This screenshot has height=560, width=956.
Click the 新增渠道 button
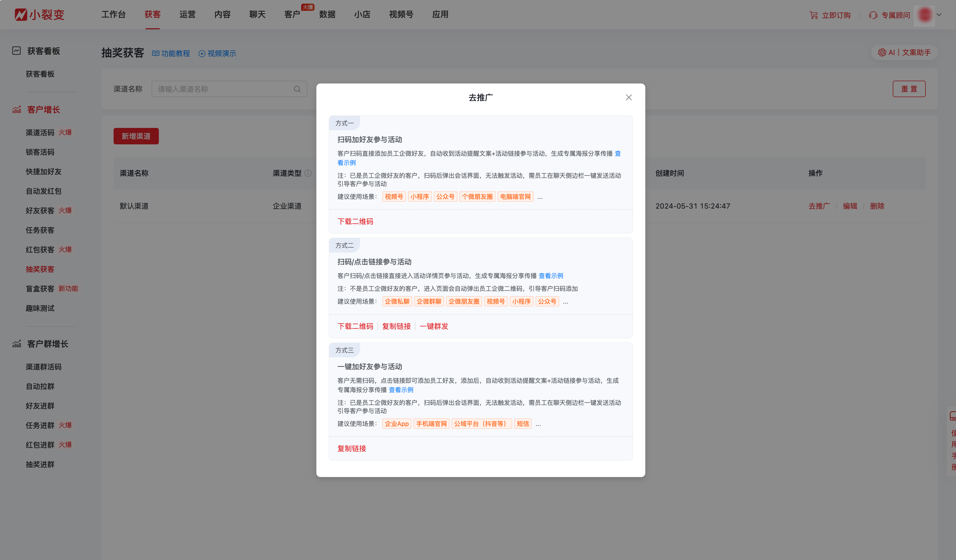point(136,136)
